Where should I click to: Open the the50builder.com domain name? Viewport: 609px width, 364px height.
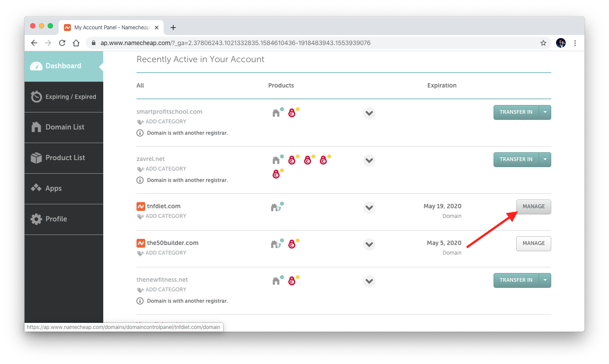pos(173,243)
